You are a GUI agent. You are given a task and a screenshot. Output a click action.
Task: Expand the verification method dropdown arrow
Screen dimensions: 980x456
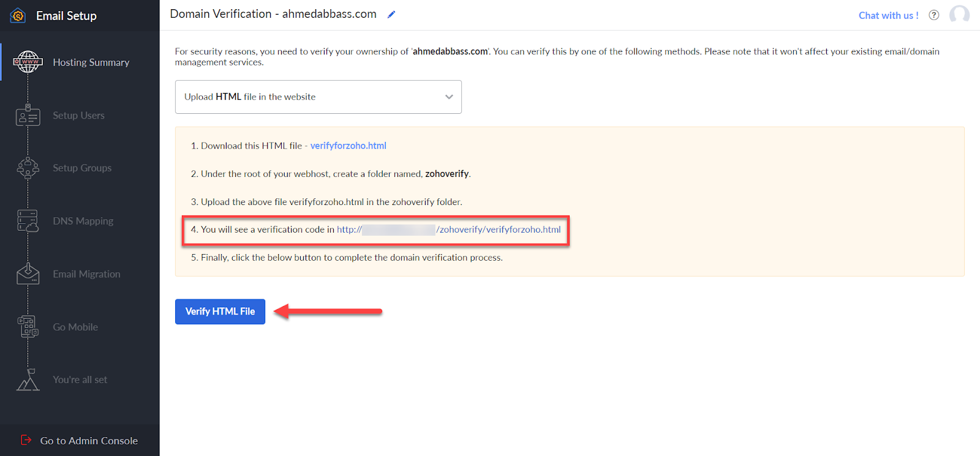[x=449, y=97]
